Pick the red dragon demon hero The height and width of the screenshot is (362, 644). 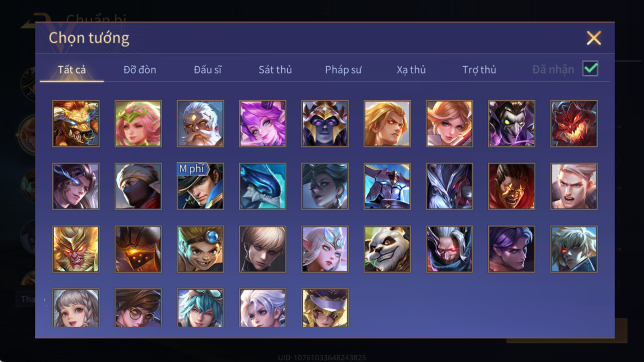pos(574,124)
